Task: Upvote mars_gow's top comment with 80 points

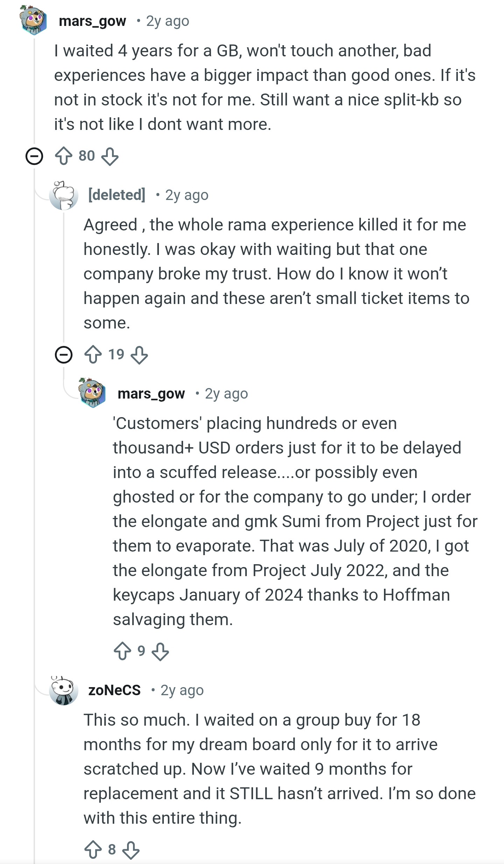Action: pyautogui.click(x=64, y=156)
